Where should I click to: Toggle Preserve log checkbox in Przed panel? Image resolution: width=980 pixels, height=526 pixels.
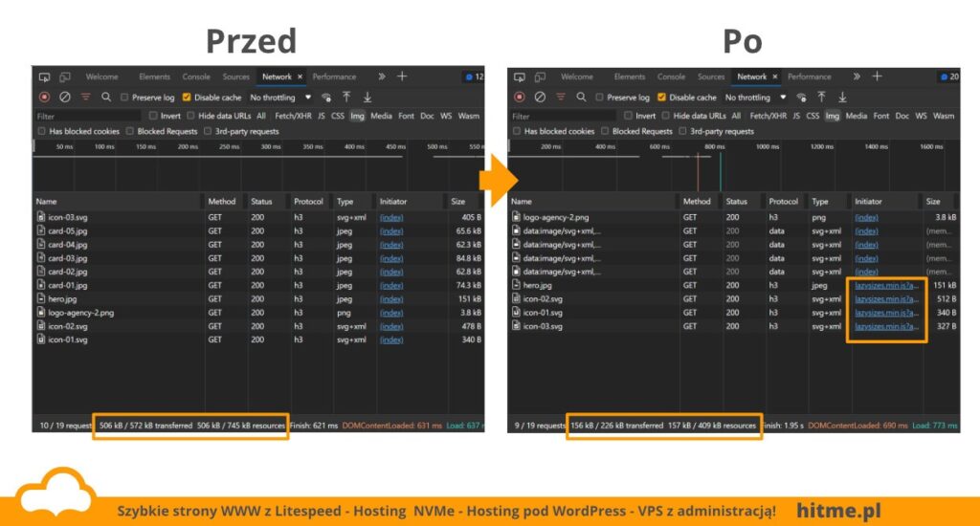[124, 98]
